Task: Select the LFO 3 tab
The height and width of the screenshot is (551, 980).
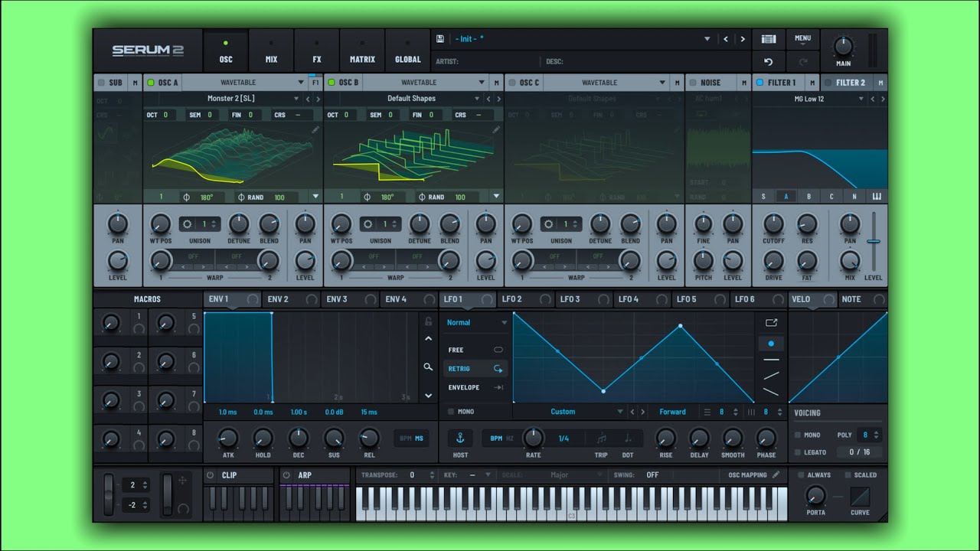Action: pos(583,299)
